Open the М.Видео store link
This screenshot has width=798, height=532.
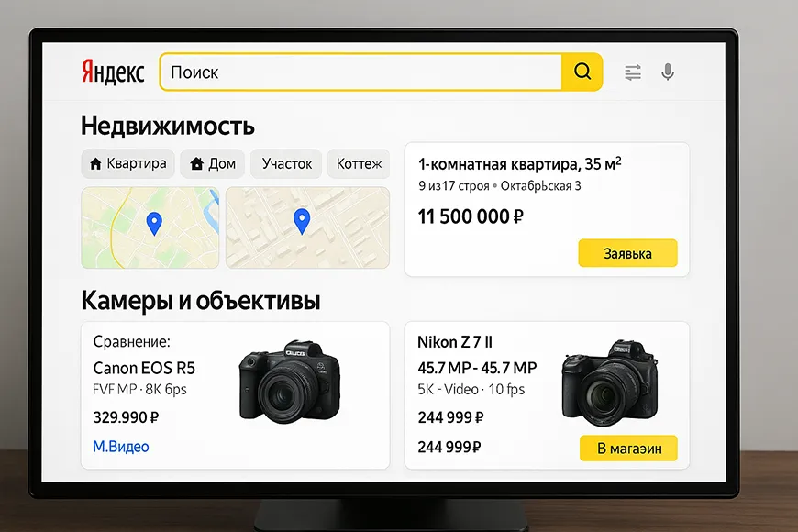pos(120,447)
